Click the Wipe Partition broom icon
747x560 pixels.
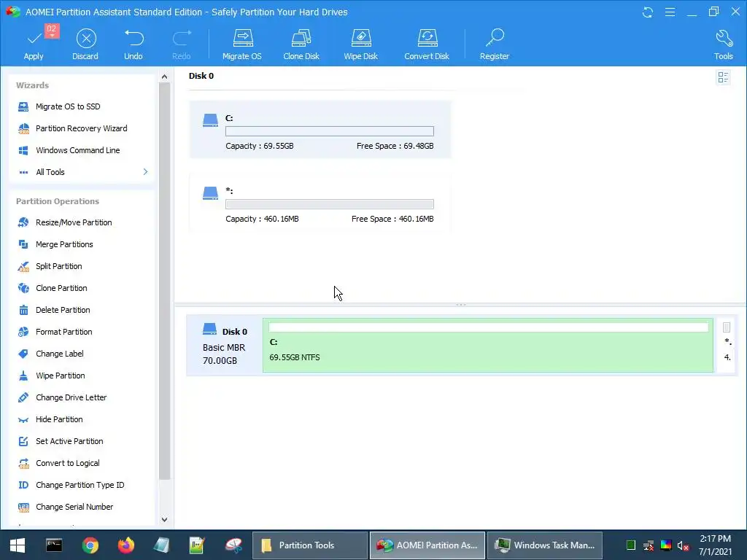(x=23, y=376)
